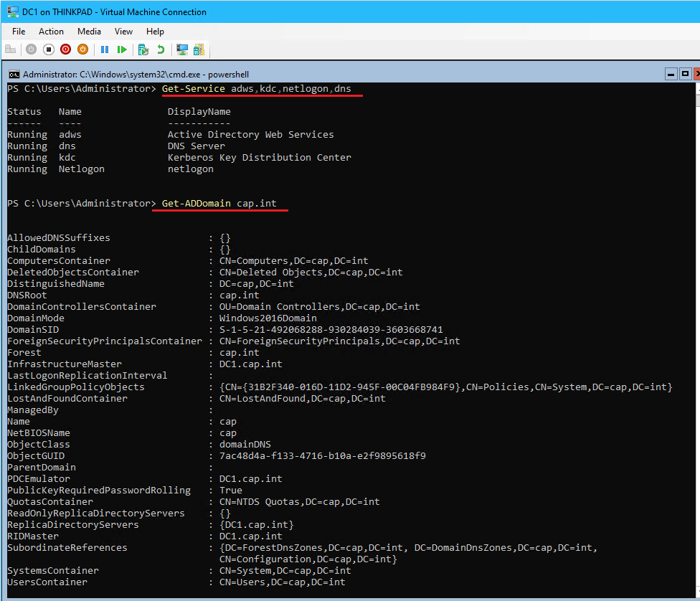Screen dimensions: 700x601
Task: Click the 'UsersContainer' property name
Action: pos(47,582)
